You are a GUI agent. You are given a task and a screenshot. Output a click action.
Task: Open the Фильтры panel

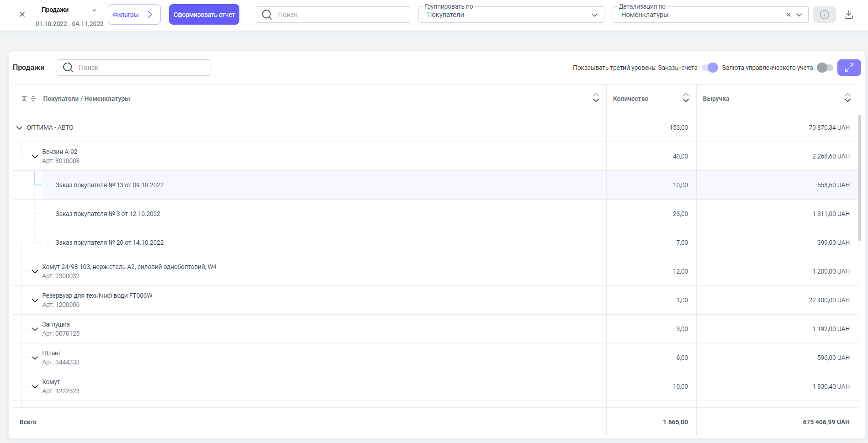[x=134, y=15]
